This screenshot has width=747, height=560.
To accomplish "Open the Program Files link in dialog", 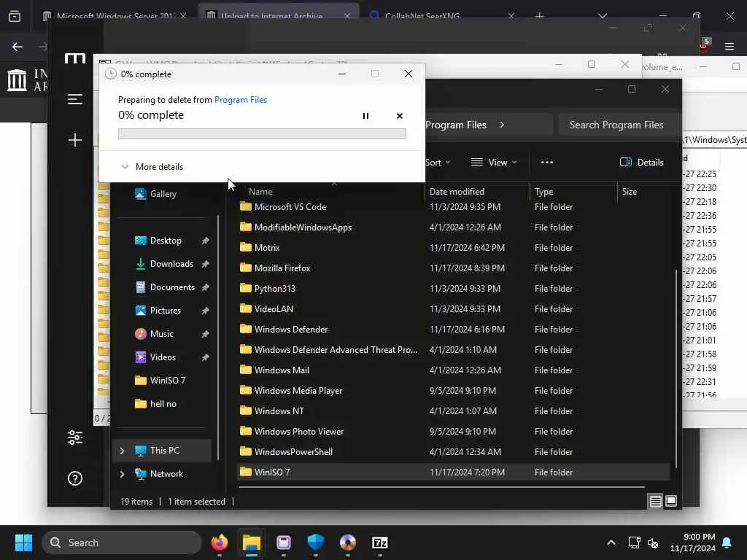I will click(241, 99).
